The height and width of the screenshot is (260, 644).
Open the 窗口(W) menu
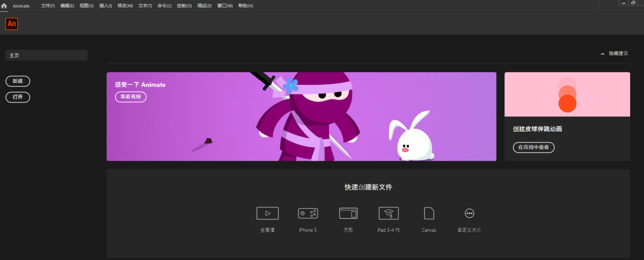pyautogui.click(x=225, y=6)
